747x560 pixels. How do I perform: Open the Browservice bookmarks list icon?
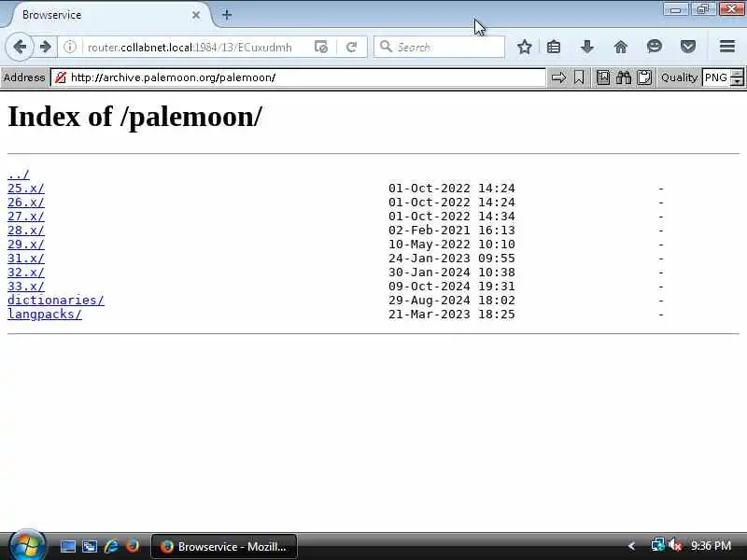click(x=602, y=77)
